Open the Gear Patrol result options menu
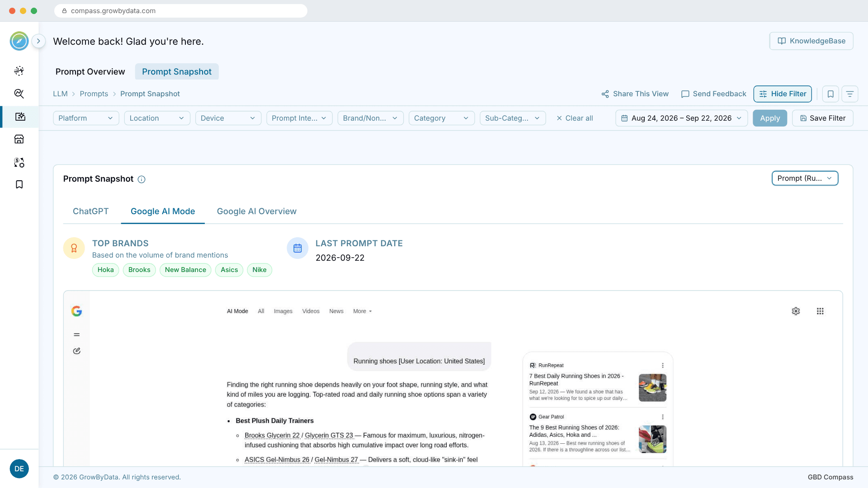Image resolution: width=868 pixels, height=488 pixels. 663,417
